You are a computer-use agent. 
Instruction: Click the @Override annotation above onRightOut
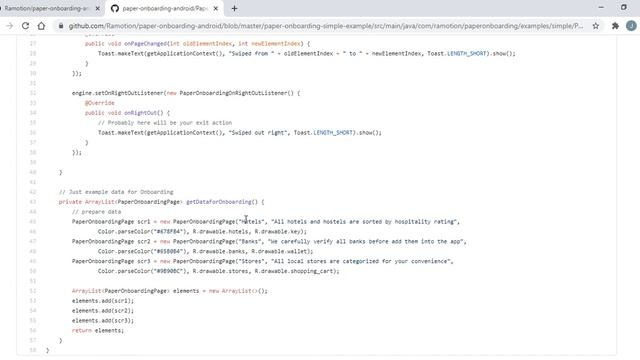coord(100,103)
